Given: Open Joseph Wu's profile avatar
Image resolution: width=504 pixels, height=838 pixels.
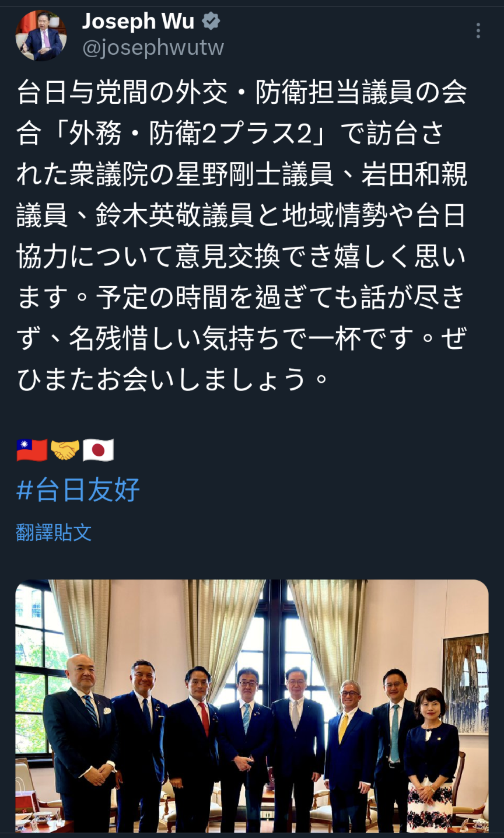Looking at the screenshot, I should click(41, 36).
